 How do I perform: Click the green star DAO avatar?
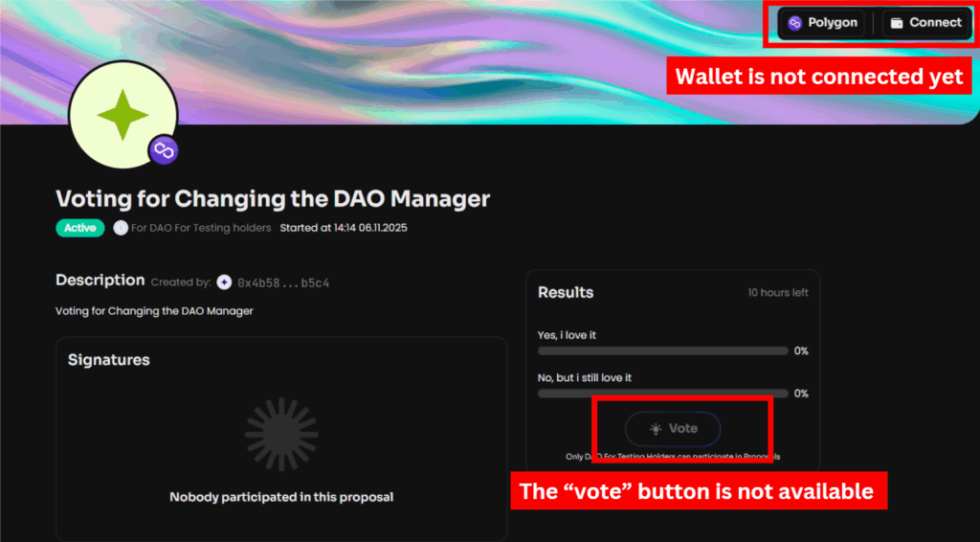[122, 116]
